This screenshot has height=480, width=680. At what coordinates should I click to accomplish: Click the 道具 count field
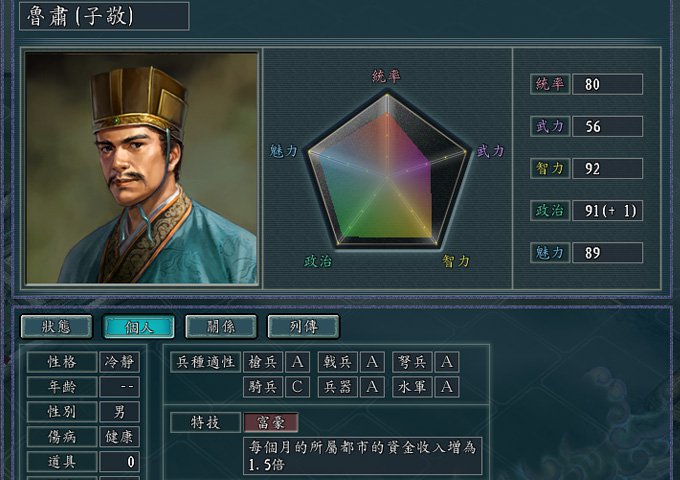click(x=120, y=462)
